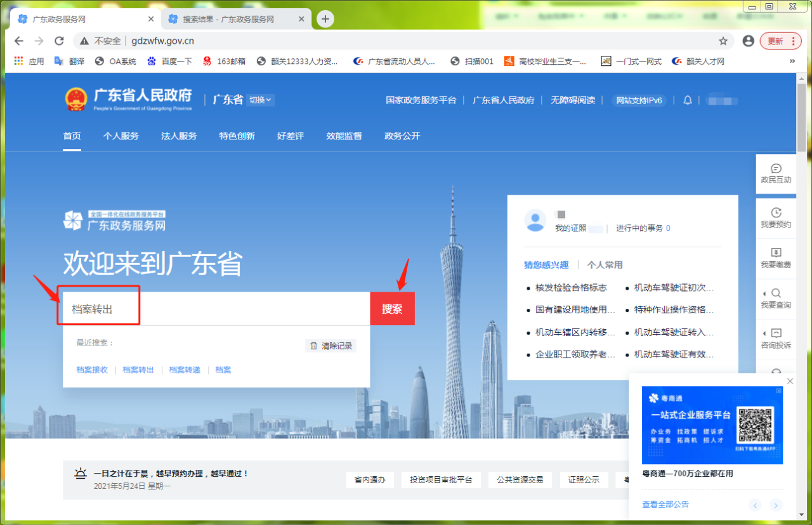Expand the hidden bookmarks overflow chevron

[792, 62]
